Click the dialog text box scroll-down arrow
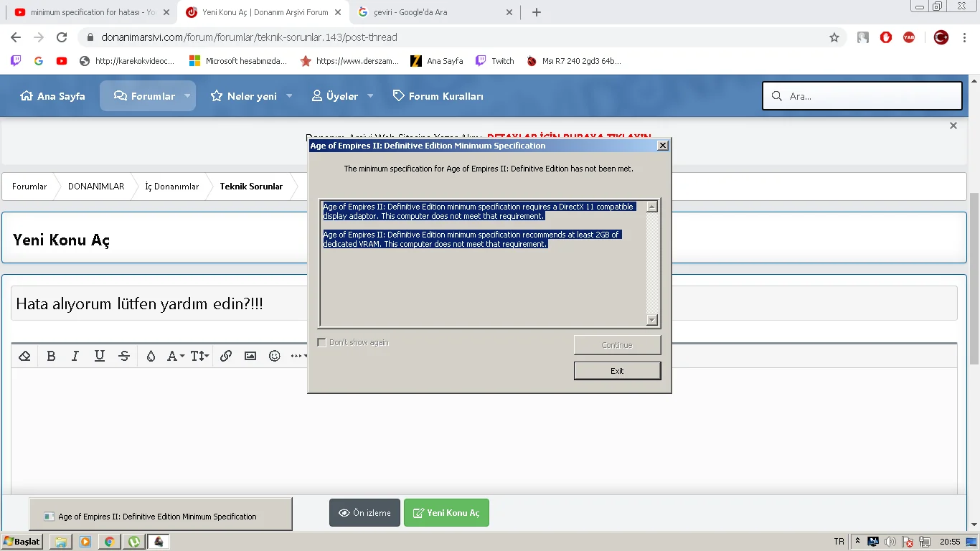This screenshot has width=980, height=551. pyautogui.click(x=651, y=320)
